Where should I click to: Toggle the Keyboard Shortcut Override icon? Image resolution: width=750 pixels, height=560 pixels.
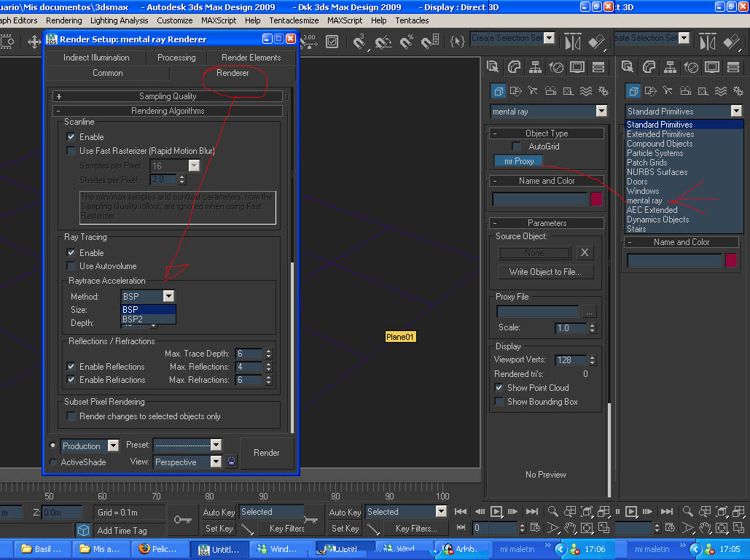(332, 42)
